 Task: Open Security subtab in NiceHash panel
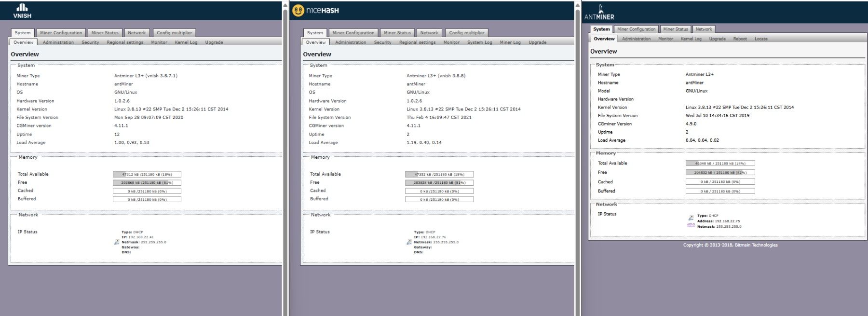383,42
